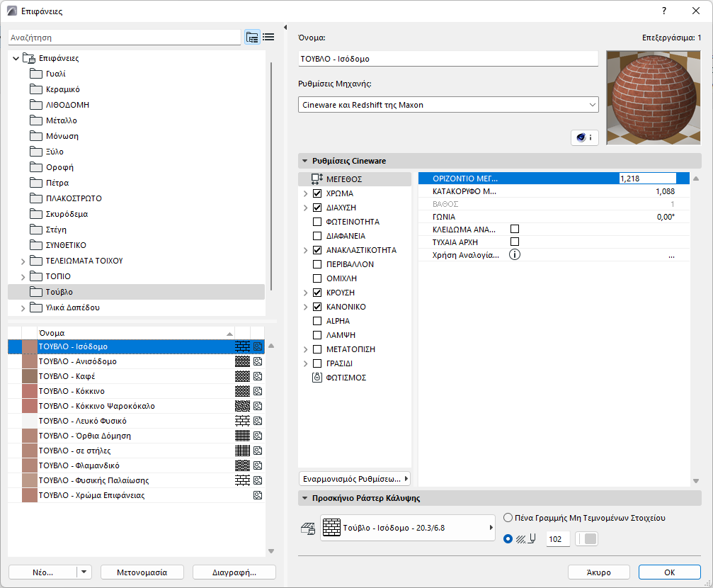Click the Άκυρο cancel button
Image resolution: width=713 pixels, height=588 pixels.
(598, 572)
